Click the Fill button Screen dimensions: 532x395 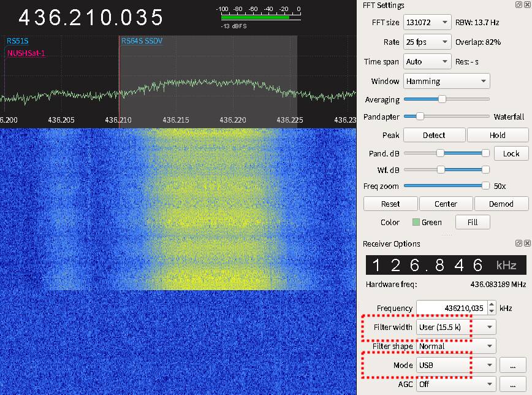472,222
